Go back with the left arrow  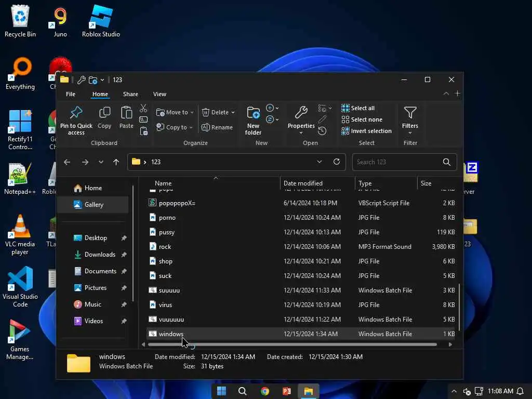pos(67,162)
